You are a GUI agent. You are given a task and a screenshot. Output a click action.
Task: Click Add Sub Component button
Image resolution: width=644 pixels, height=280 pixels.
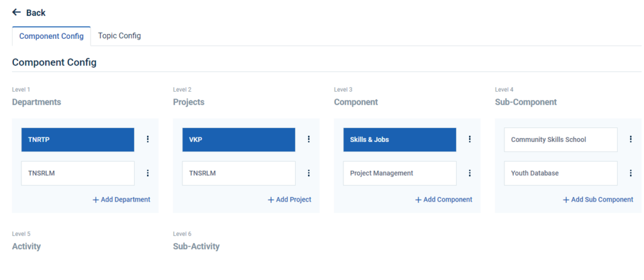(597, 200)
